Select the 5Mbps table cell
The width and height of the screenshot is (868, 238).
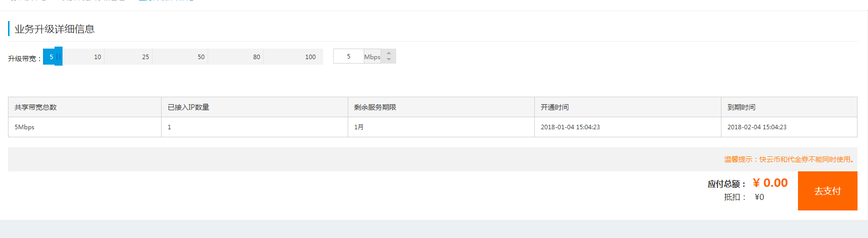(x=25, y=127)
